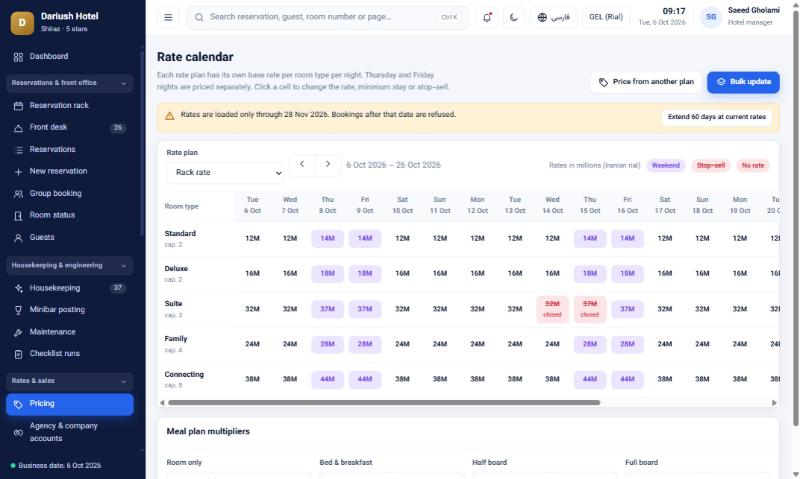Click Connecting 38M cell on Tue 6 Oct
The width and height of the screenshot is (800, 479).
[x=253, y=380]
